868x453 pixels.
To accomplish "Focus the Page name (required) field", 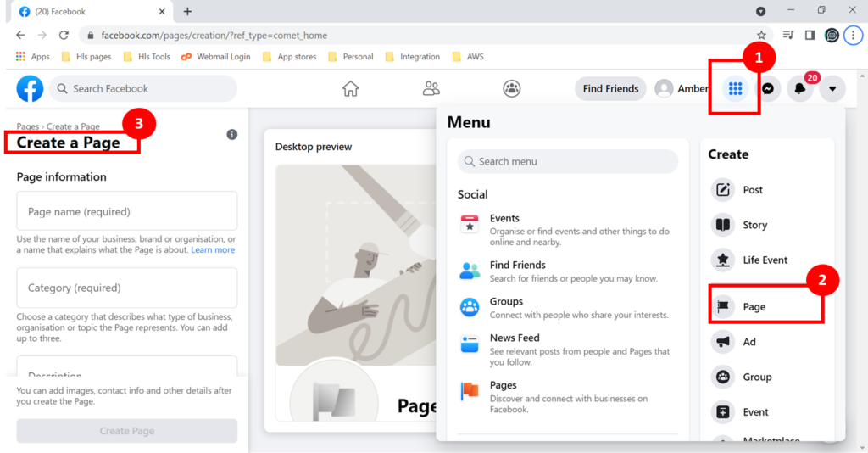I will 127,211.
